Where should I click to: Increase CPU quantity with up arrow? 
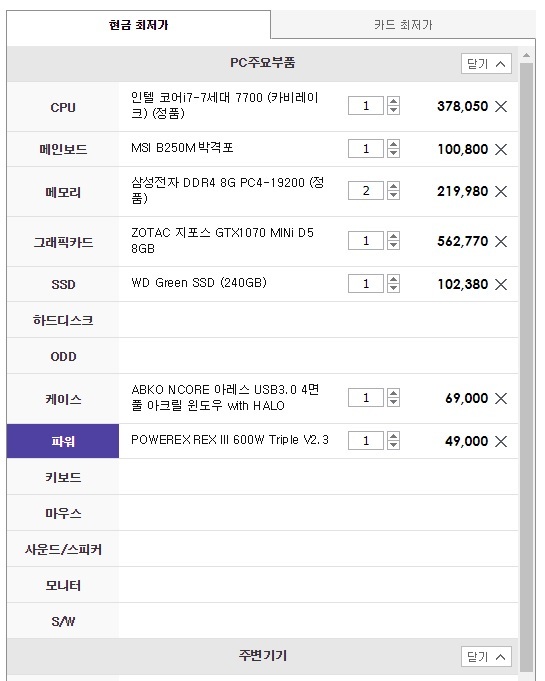pos(393,101)
